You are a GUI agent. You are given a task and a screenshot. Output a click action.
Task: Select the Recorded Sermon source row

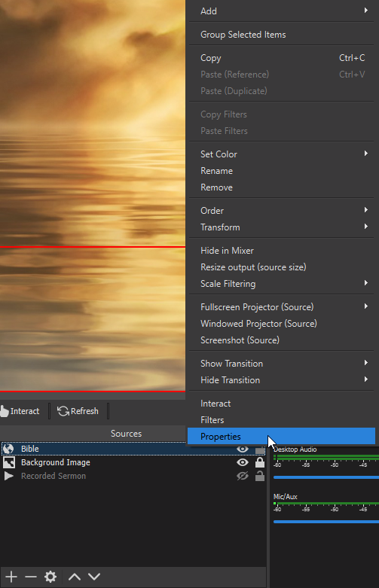pyautogui.click(x=133, y=476)
